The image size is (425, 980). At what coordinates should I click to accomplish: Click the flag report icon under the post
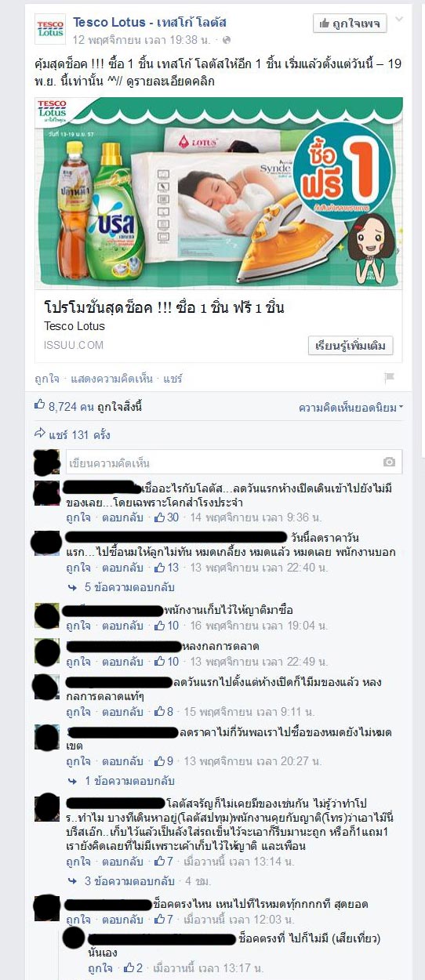[389, 378]
